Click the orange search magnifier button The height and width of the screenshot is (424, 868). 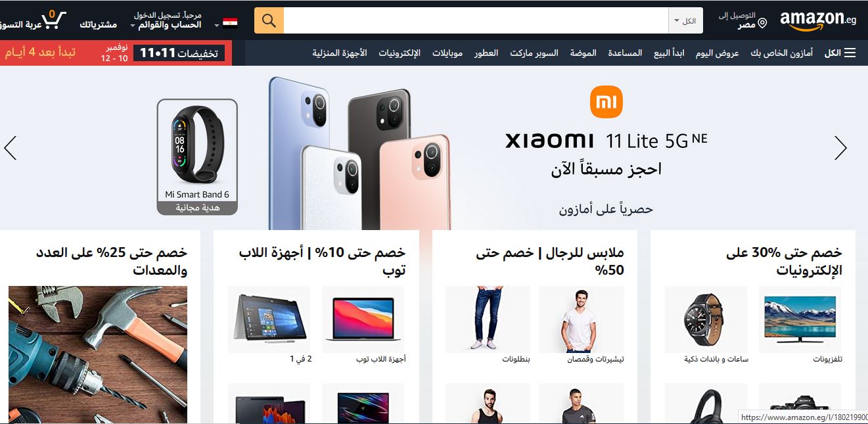[x=269, y=20]
